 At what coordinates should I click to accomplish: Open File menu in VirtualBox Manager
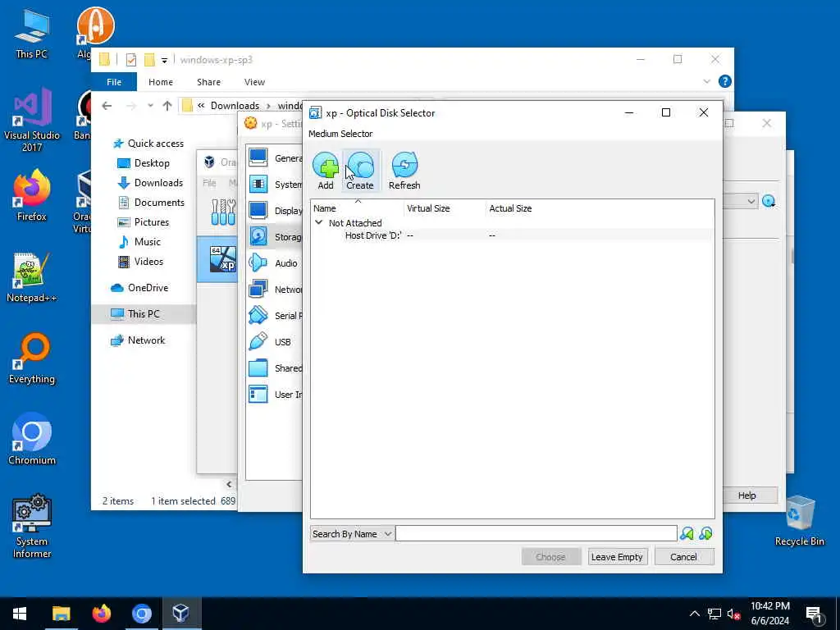pos(209,183)
